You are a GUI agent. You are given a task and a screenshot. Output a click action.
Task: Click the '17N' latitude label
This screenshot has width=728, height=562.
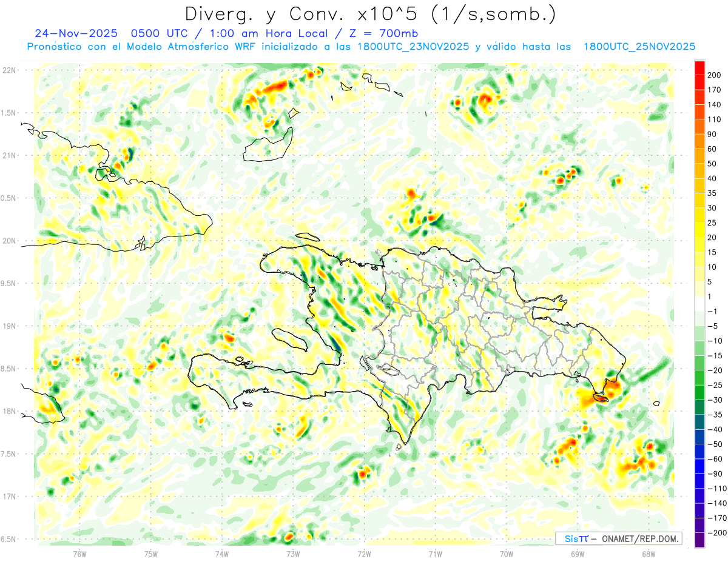(9, 497)
